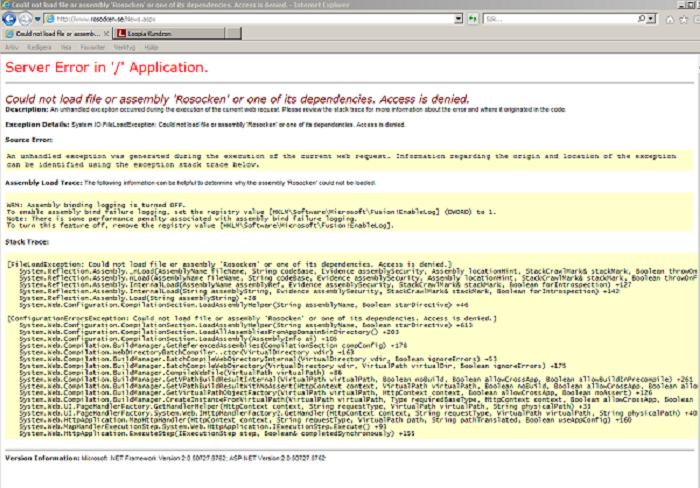
Task: Close the 'Could not load file' tab
Action: [x=106, y=33]
